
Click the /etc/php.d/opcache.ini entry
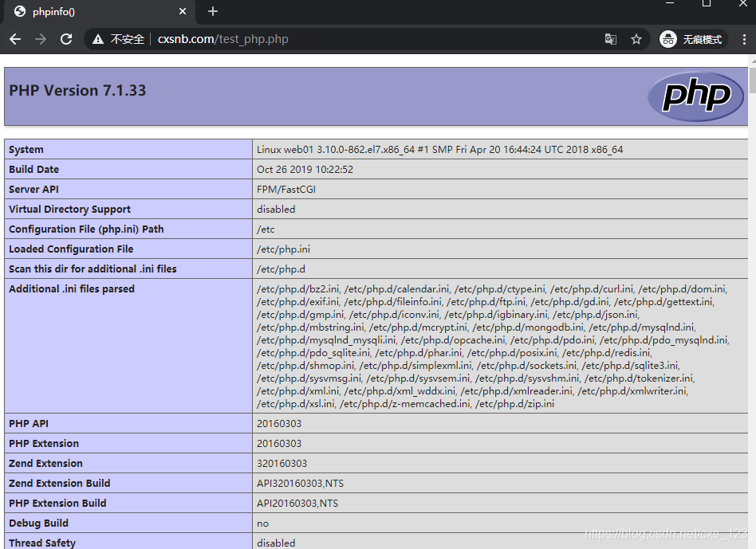[x=453, y=340]
